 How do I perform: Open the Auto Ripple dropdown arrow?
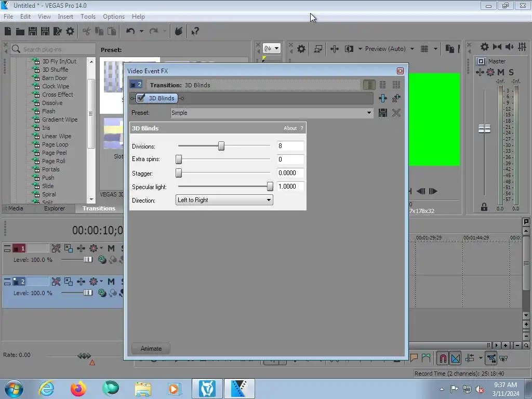481,358
